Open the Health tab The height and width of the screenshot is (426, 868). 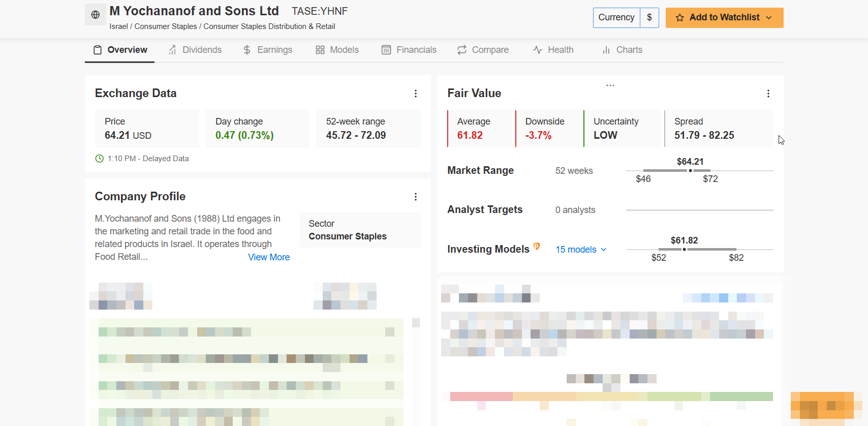pyautogui.click(x=553, y=50)
